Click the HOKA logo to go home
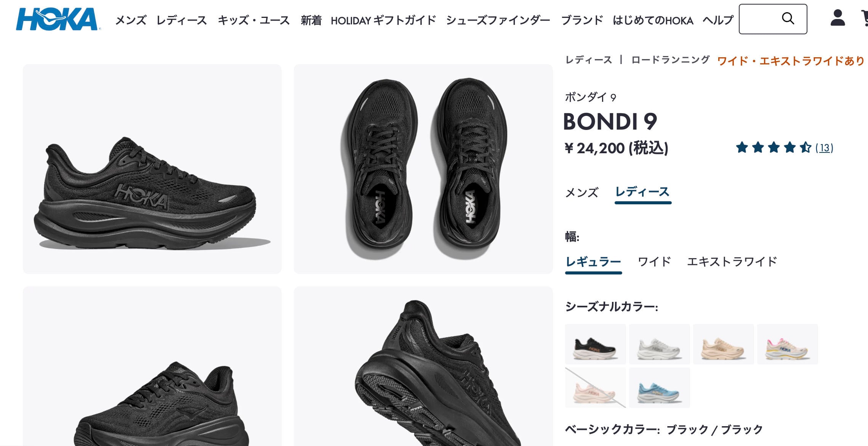 pyautogui.click(x=58, y=19)
